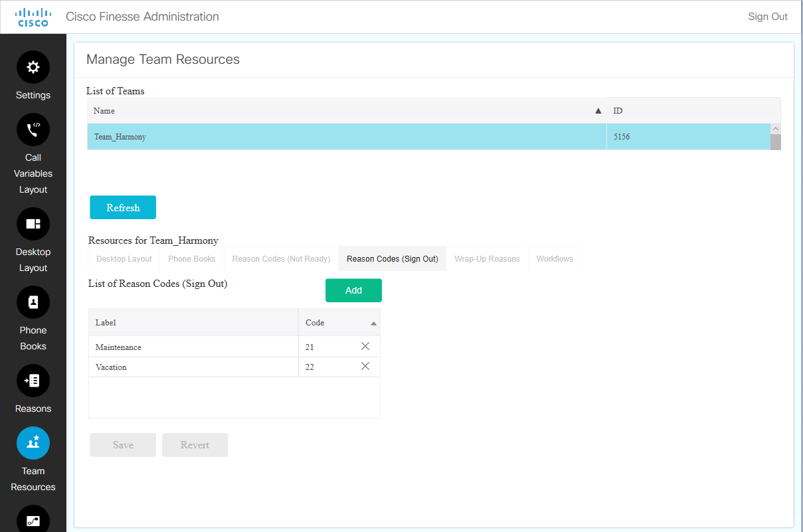803x532 pixels.
Task: Select the Team_Harmony row
Action: point(429,137)
